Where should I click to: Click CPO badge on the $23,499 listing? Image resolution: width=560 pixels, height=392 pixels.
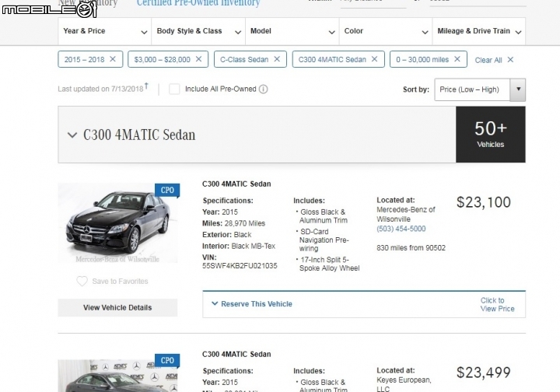click(167, 361)
